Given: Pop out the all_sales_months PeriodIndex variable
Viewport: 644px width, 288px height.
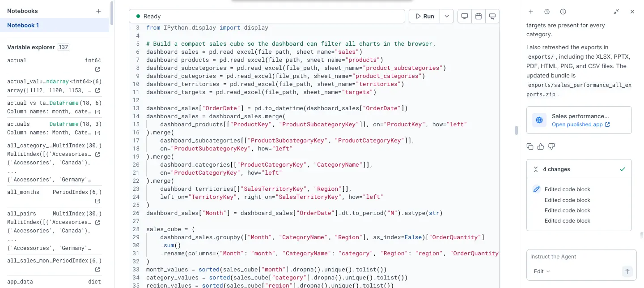Looking at the screenshot, I should [97, 270].
